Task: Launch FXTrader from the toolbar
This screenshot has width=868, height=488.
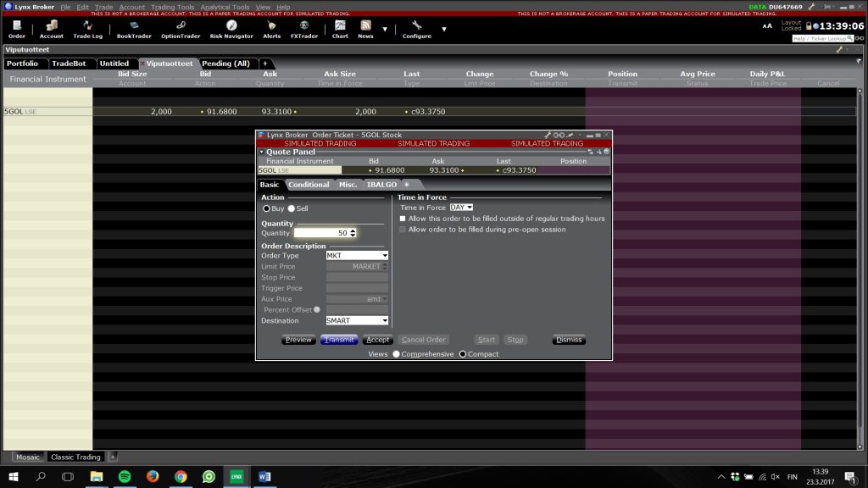Action: [304, 30]
